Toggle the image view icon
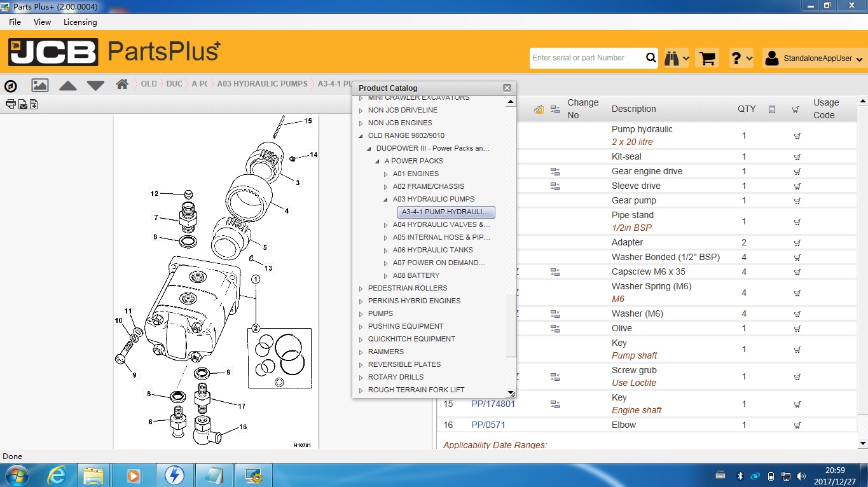The image size is (868, 487). [x=39, y=85]
